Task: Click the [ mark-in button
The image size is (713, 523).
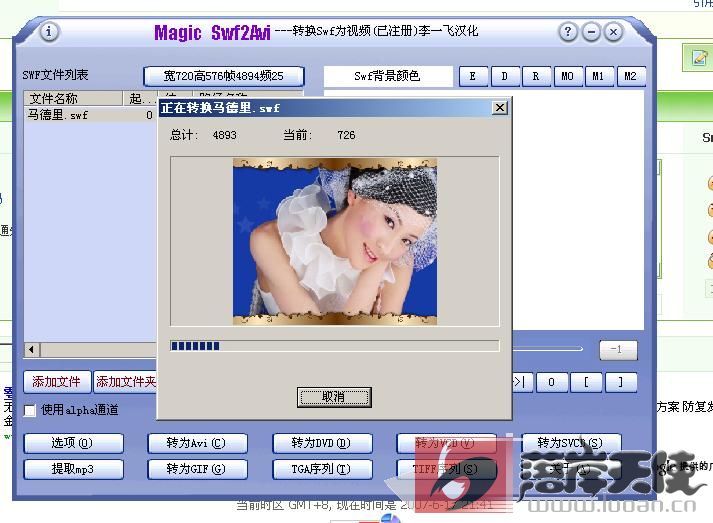Action: pyautogui.click(x=587, y=382)
